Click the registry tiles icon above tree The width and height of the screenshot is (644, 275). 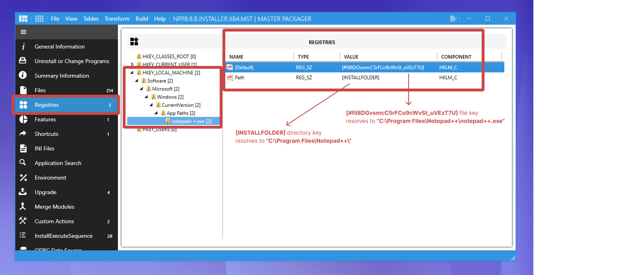(134, 42)
